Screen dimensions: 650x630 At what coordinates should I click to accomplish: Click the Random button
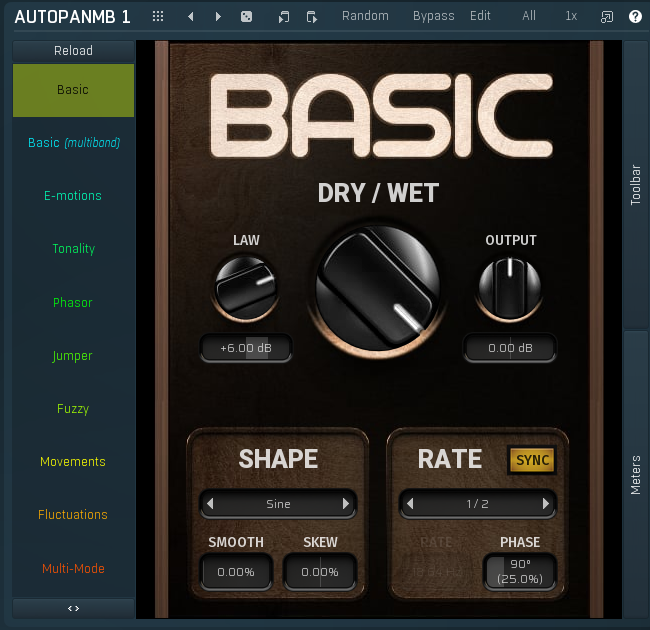(x=365, y=16)
